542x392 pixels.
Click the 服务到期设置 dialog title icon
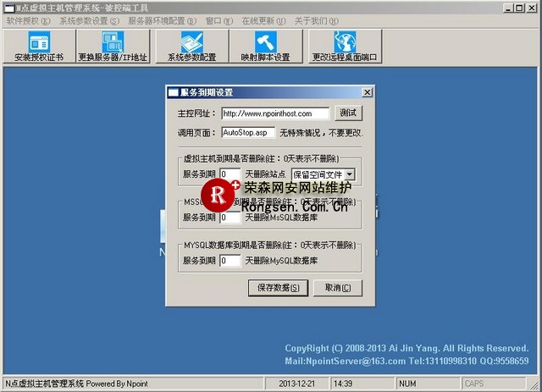(173, 92)
